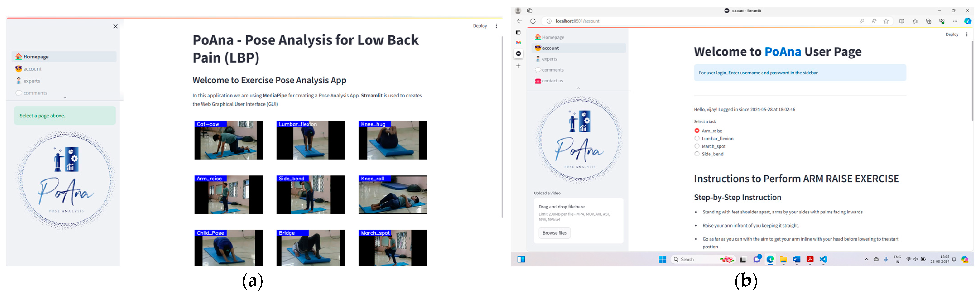Open Edge split screen icon
This screenshot has width=980, height=293.
pyautogui.click(x=902, y=21)
